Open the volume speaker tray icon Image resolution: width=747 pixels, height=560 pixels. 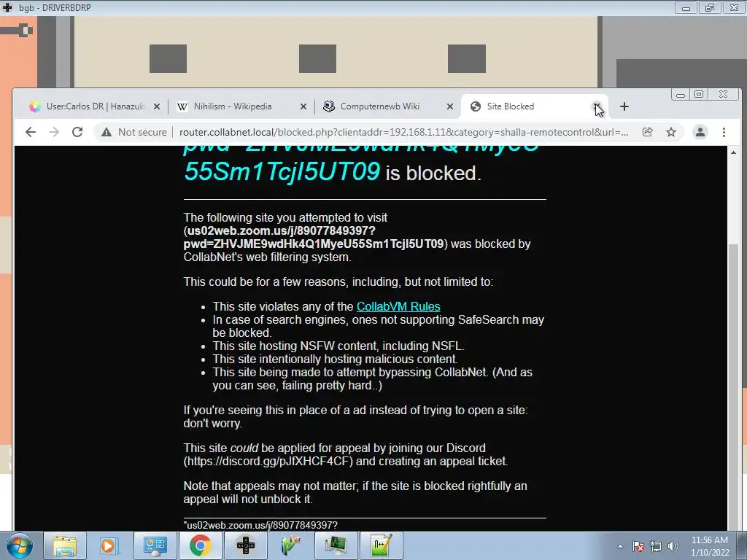point(673,546)
